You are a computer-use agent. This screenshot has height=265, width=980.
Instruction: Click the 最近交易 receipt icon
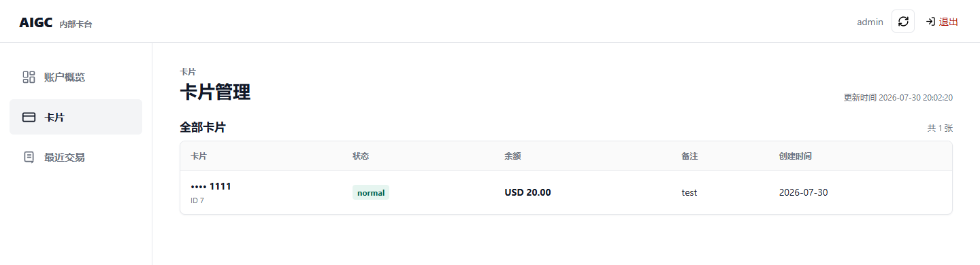coord(29,157)
